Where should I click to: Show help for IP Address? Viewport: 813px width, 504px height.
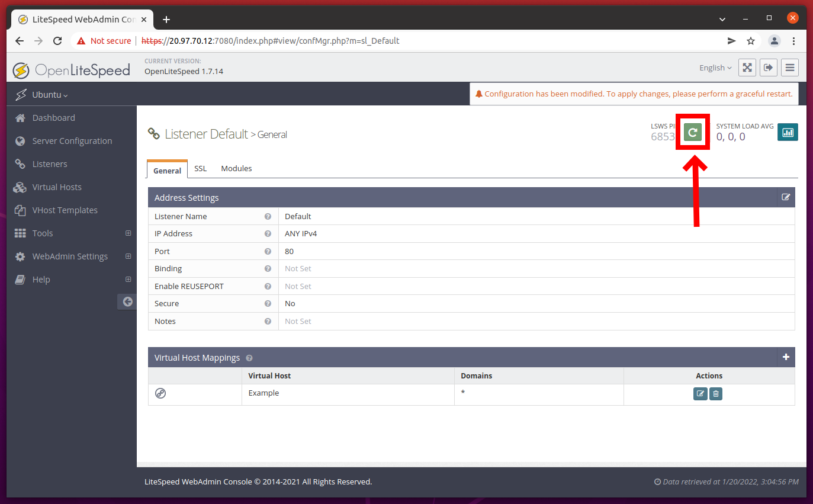point(268,234)
